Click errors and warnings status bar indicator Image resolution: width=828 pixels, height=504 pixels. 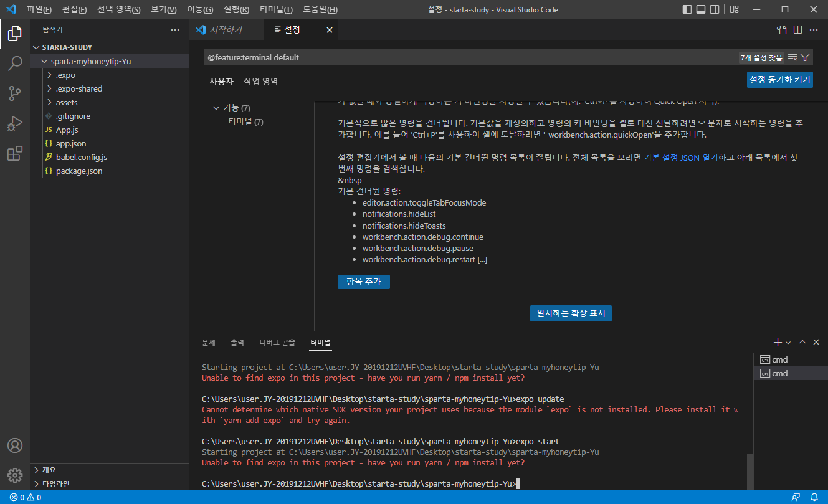coord(26,497)
